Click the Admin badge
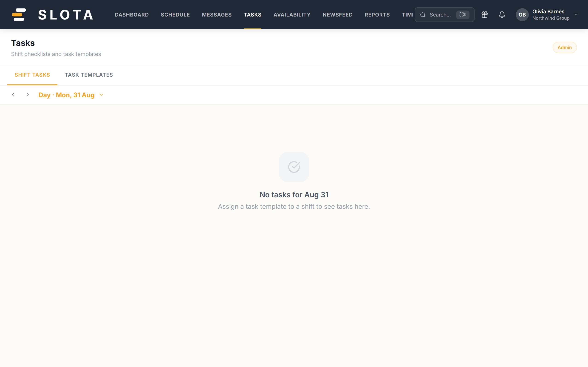The image size is (588, 367). (x=564, y=47)
